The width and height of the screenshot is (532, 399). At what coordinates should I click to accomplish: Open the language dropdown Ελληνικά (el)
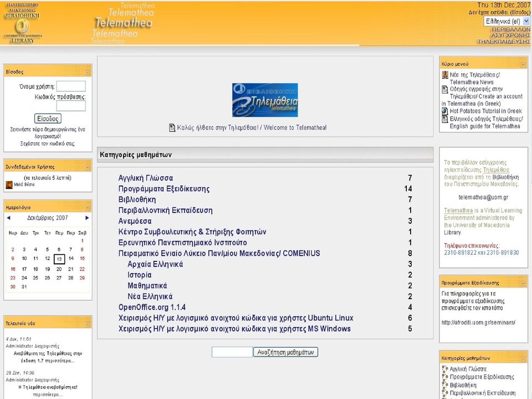(x=507, y=22)
